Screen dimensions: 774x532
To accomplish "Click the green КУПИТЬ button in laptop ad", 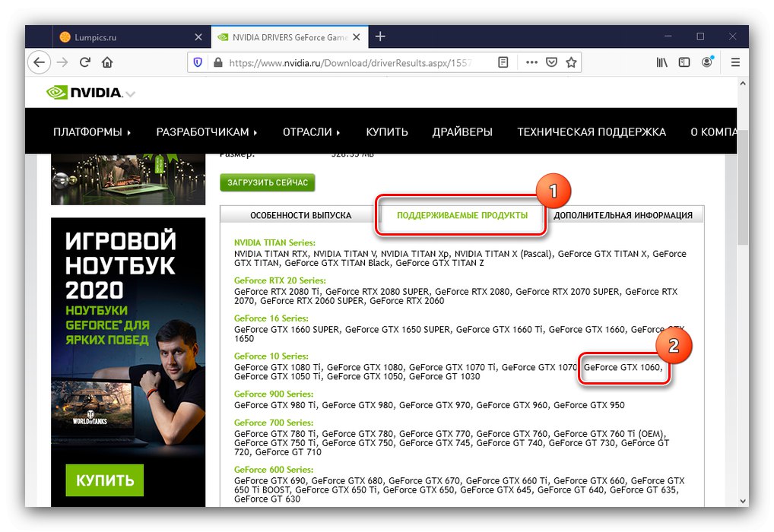I will click(105, 480).
